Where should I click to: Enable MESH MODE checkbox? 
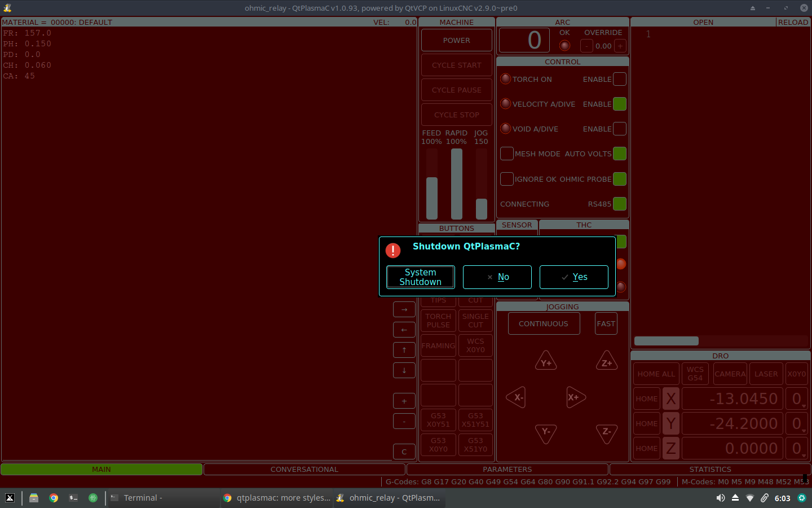507,154
